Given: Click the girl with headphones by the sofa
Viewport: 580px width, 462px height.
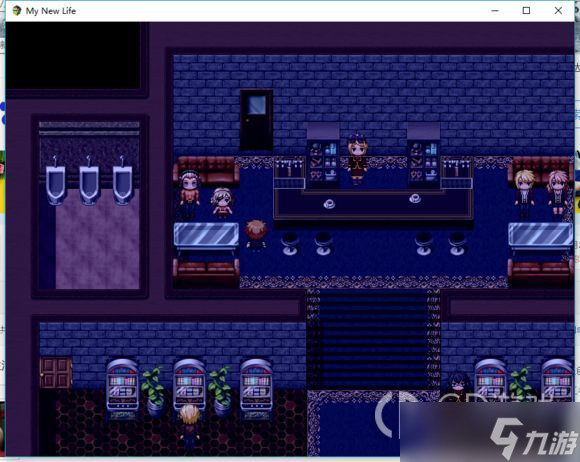Looking at the screenshot, I should click(x=189, y=192).
